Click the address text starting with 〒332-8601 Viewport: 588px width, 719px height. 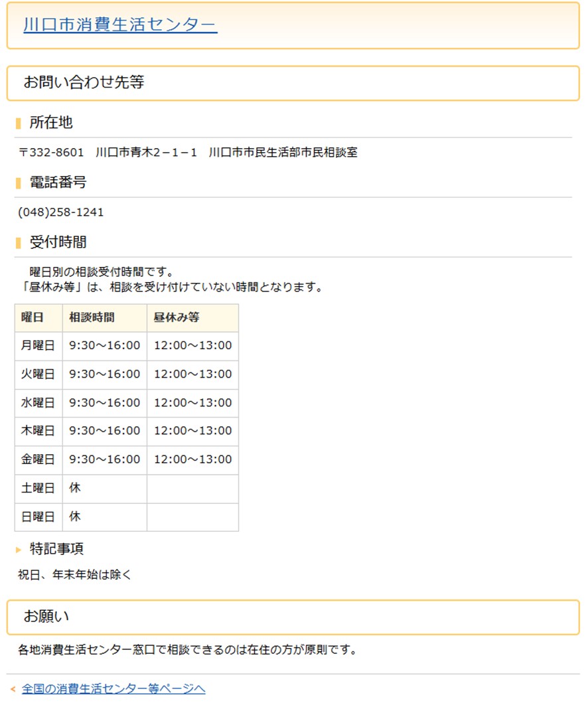tap(188, 153)
